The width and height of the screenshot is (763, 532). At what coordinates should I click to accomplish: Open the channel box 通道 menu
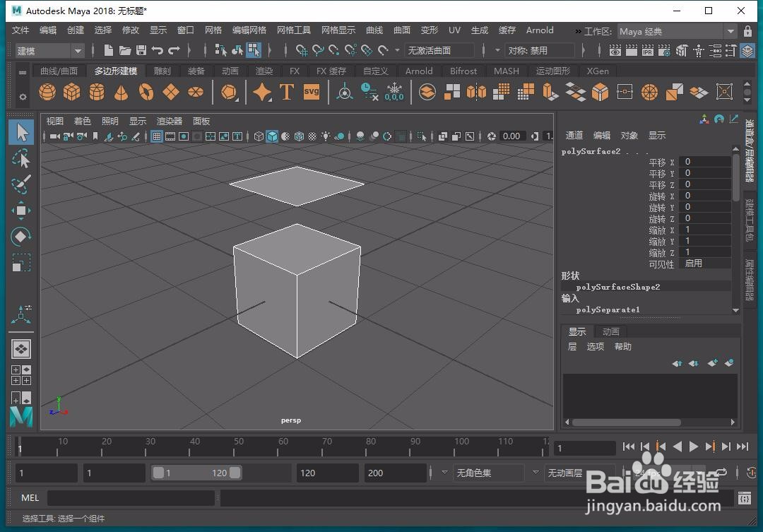coord(574,136)
